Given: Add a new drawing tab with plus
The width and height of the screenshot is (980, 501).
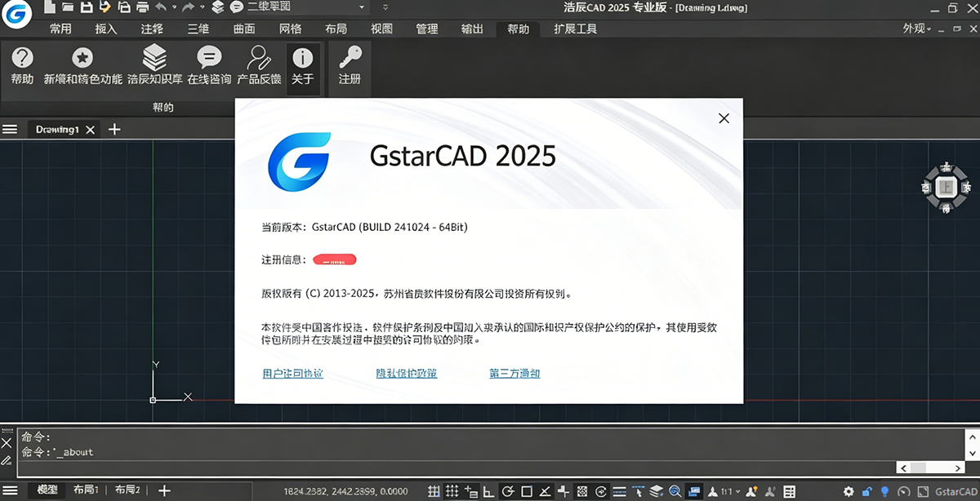Looking at the screenshot, I should click(114, 129).
